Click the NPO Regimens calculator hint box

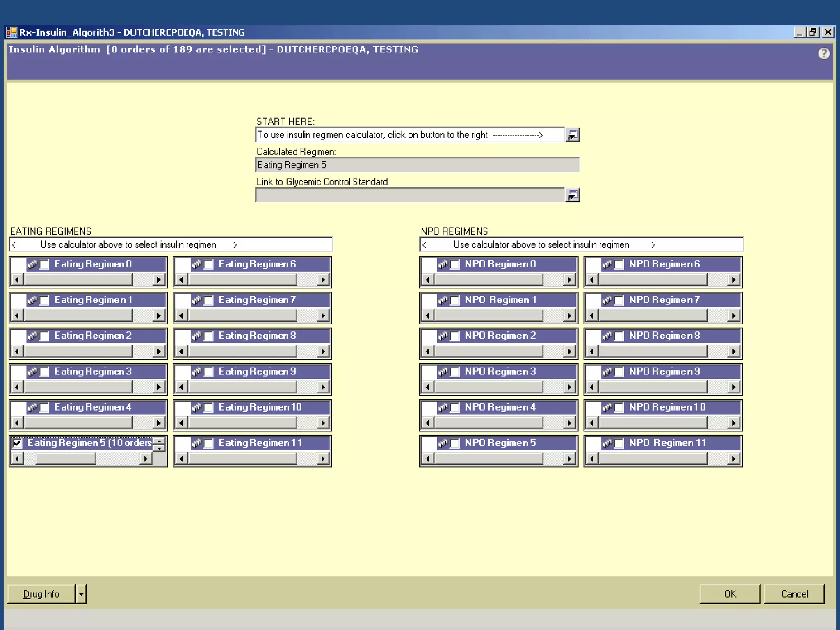point(581,245)
